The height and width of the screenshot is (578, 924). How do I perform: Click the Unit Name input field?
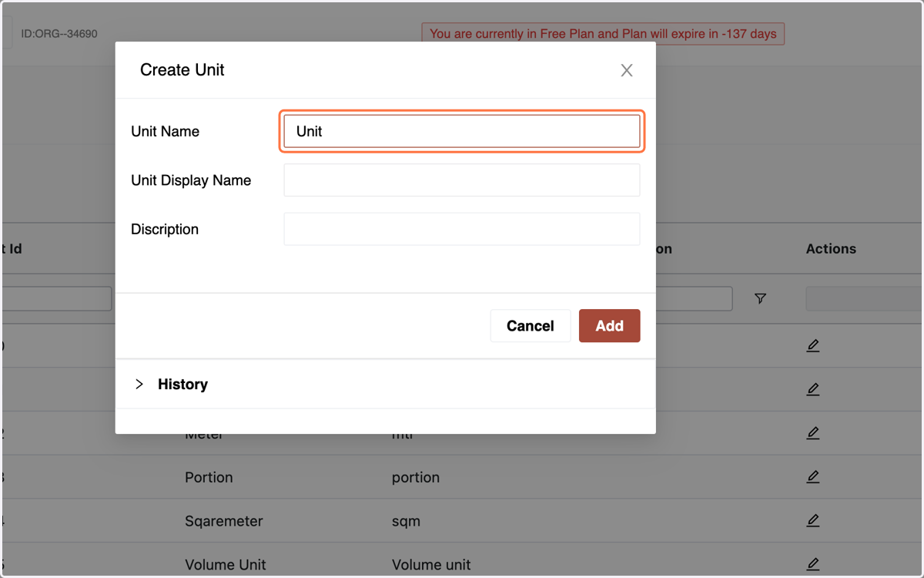point(462,131)
